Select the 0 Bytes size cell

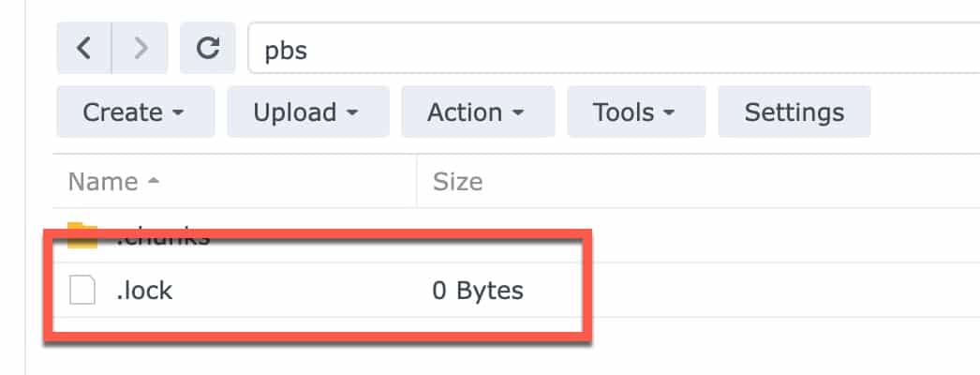coord(478,291)
